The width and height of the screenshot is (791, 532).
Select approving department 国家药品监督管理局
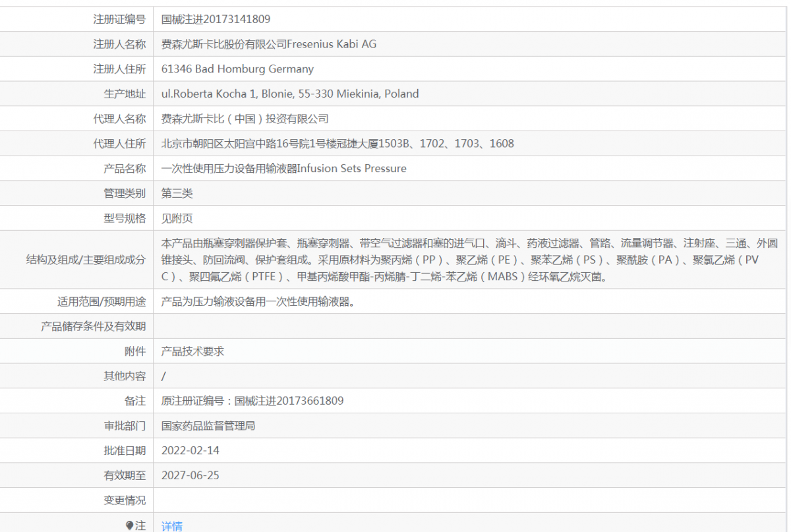point(208,426)
